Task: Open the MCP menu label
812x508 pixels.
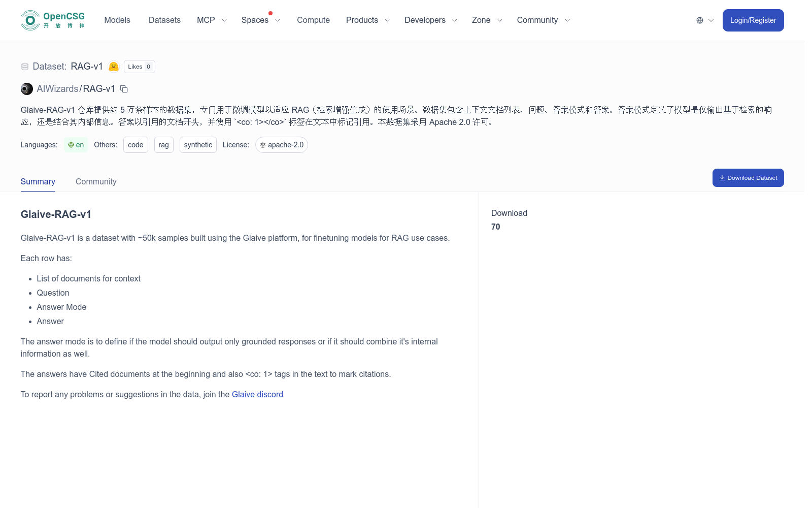Action: 206,20
